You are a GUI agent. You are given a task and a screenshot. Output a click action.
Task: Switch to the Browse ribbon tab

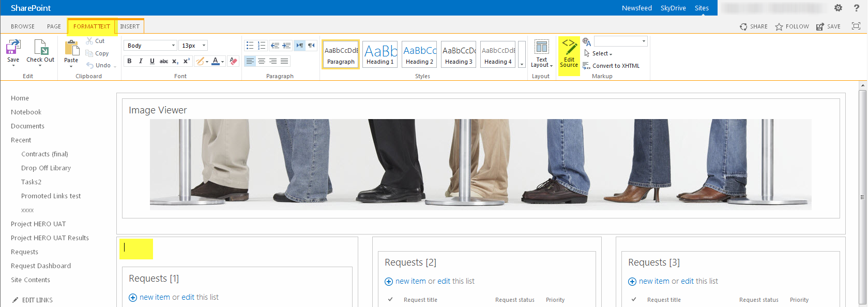point(23,26)
